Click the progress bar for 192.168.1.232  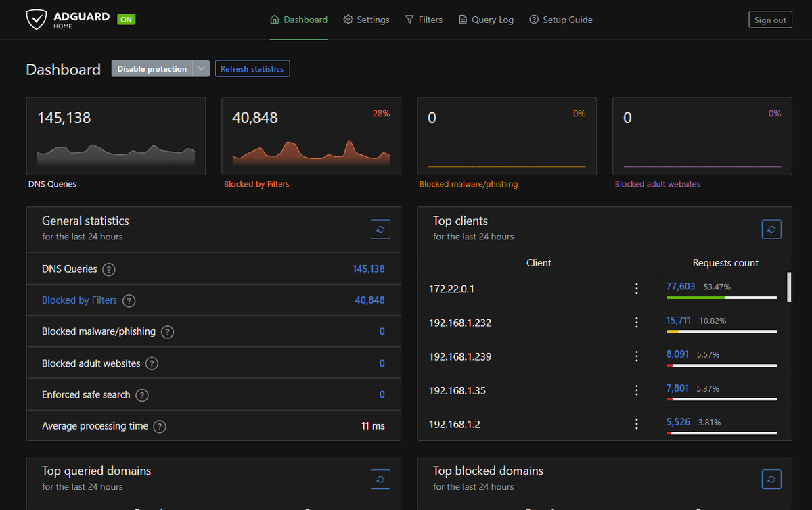point(722,331)
